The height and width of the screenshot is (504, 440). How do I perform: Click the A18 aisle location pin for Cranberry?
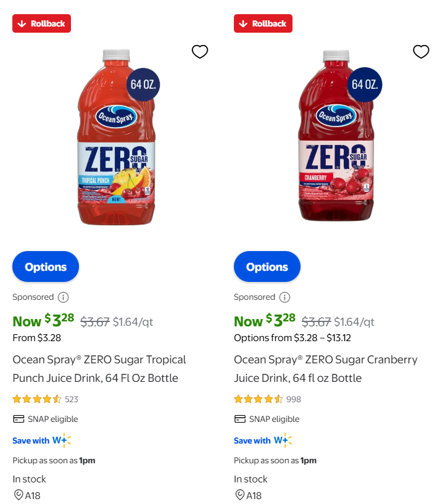click(239, 495)
